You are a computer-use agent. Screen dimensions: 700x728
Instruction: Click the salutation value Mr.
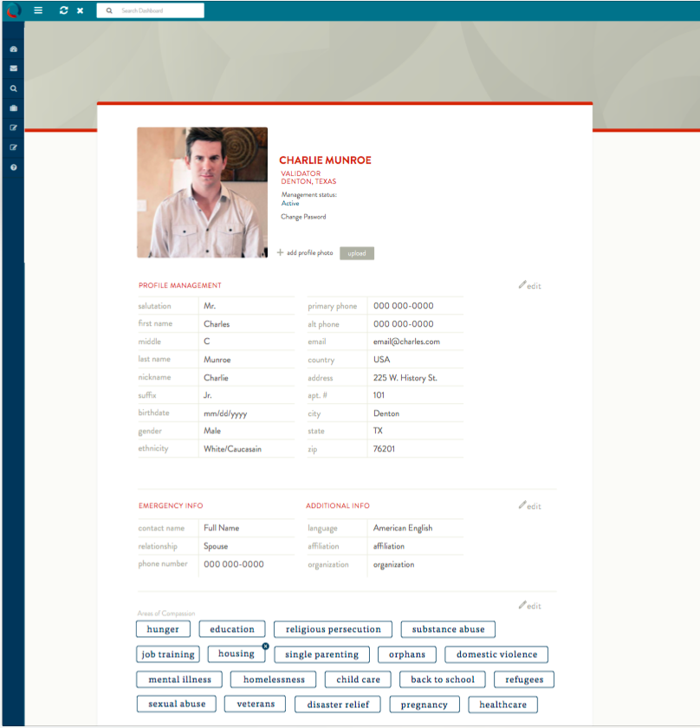(x=210, y=306)
